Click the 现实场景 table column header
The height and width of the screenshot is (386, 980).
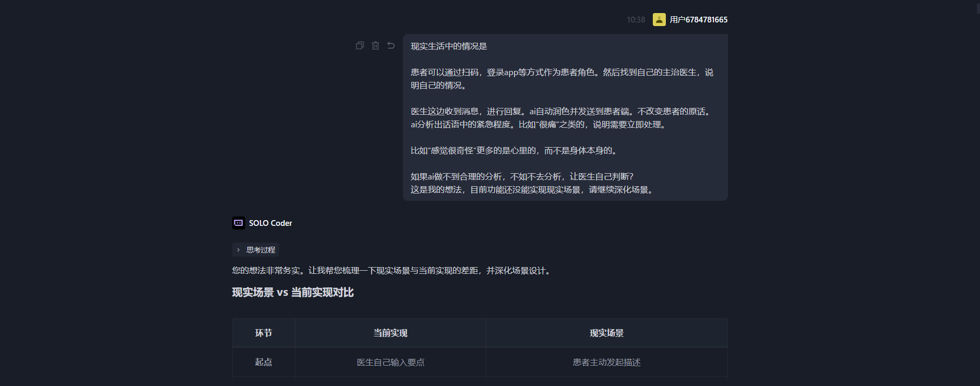point(606,333)
